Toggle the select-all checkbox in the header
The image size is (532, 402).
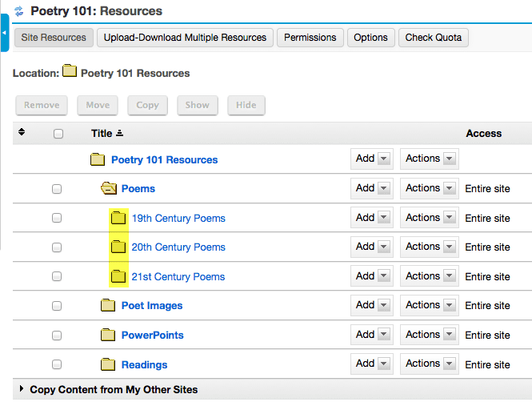point(58,134)
